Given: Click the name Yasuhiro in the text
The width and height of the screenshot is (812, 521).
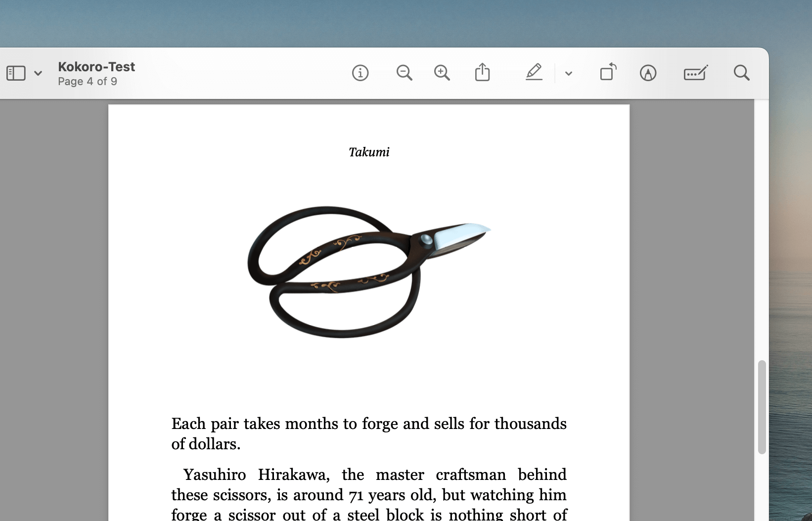Looking at the screenshot, I should point(214,474).
